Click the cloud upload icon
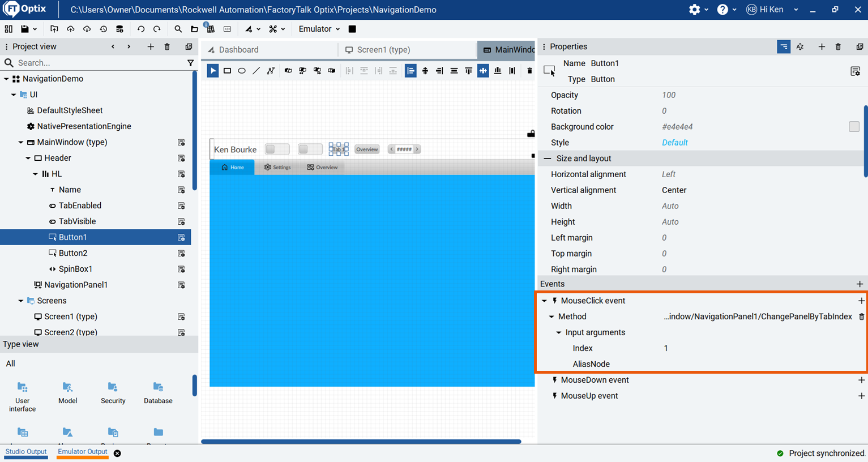Image resolution: width=868 pixels, height=462 pixels. pyautogui.click(x=71, y=29)
